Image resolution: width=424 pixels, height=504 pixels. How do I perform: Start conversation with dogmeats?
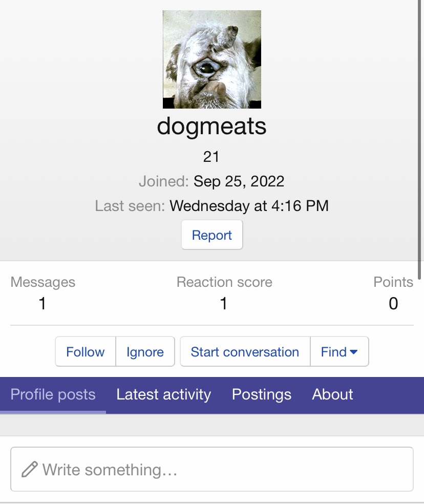245,352
